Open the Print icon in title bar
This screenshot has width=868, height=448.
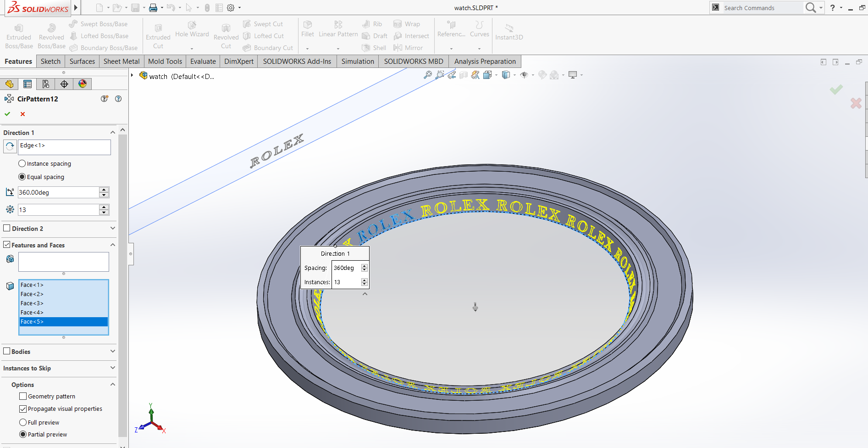click(x=153, y=8)
